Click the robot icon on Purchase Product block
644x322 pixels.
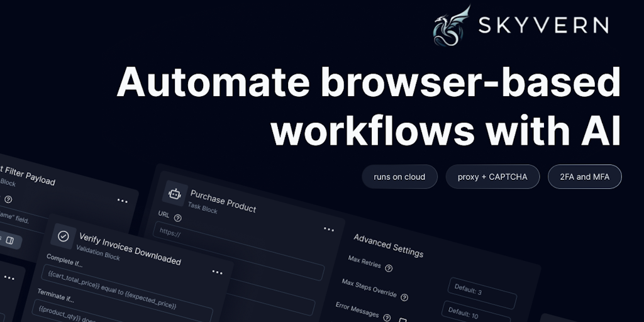175,194
